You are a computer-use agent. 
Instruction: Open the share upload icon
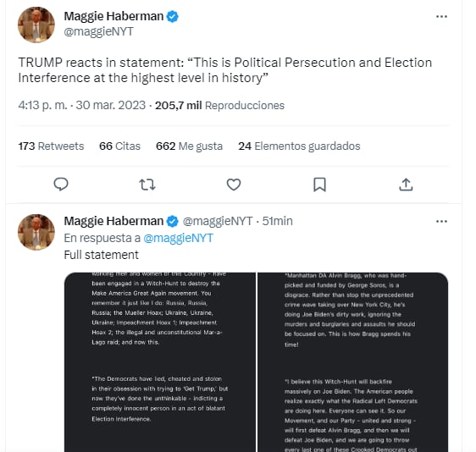[x=406, y=185]
